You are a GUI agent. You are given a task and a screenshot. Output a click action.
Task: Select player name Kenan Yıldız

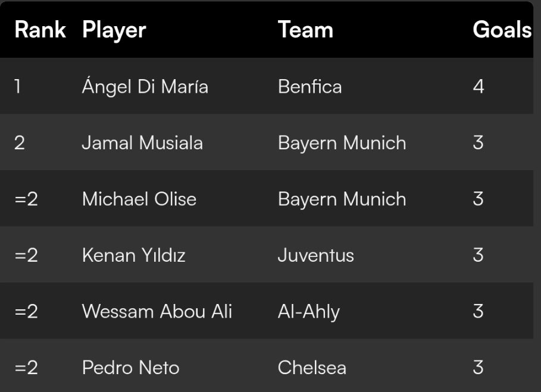pyautogui.click(x=134, y=255)
